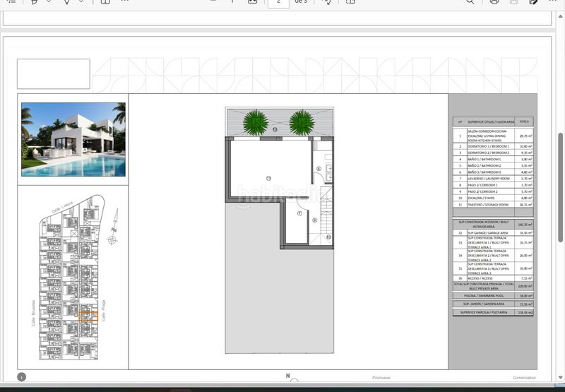Click 'BAÑO 1 / BATHROOM 1' row
This screenshot has height=392, width=565.
tap(493, 159)
